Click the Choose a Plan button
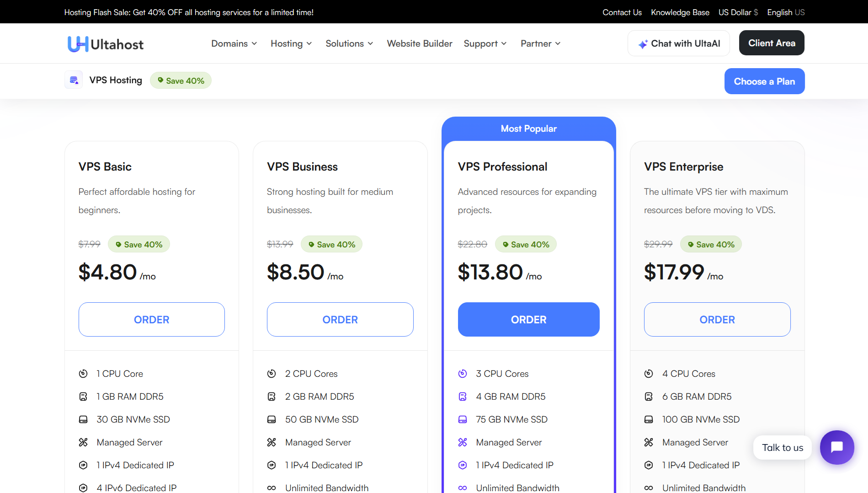The height and width of the screenshot is (493, 868). tap(764, 81)
